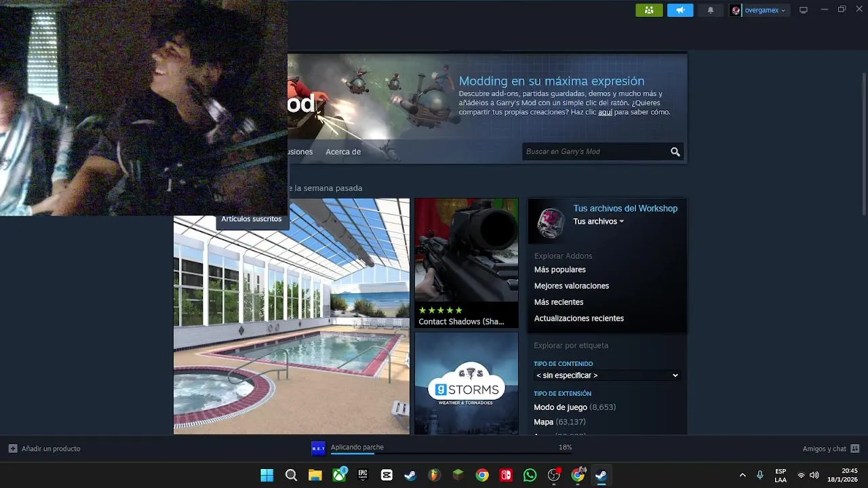The image size is (868, 488).
Task: Select Más recientes in Explorar Addons
Action: coord(559,302)
